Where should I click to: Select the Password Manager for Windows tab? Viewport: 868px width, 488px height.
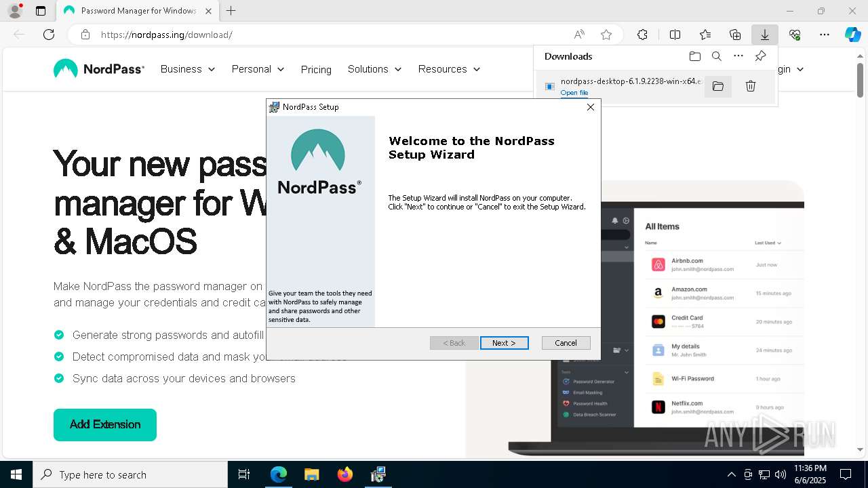pyautogui.click(x=138, y=11)
